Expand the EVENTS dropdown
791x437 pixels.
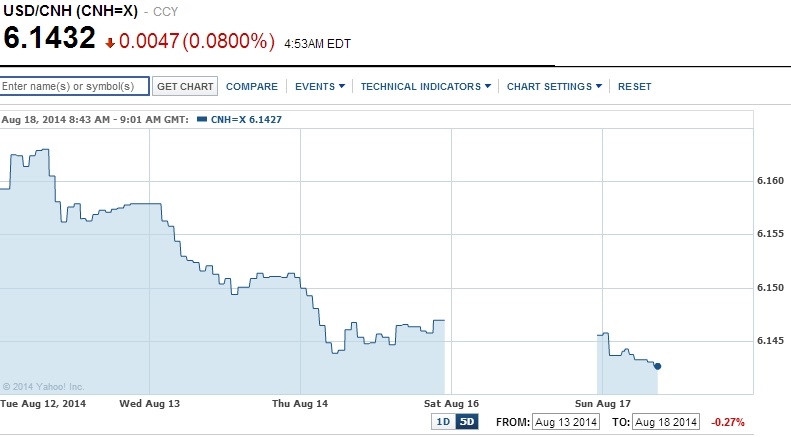(320, 87)
